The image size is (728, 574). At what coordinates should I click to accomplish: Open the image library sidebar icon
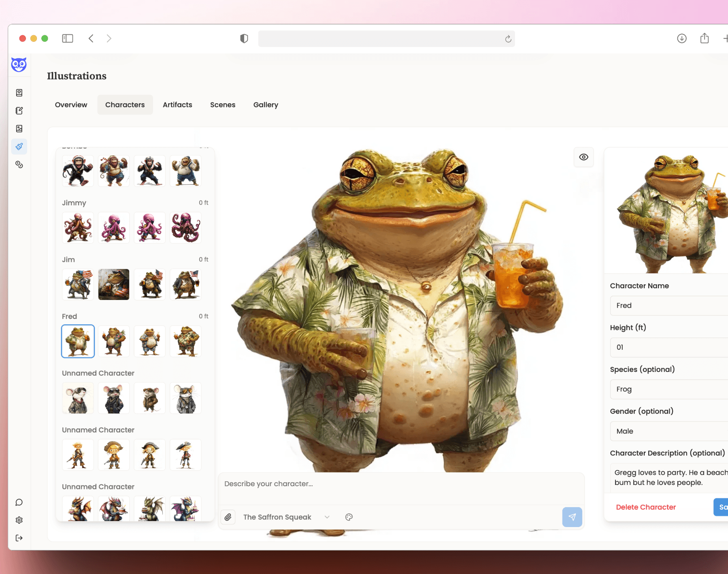[x=19, y=128]
